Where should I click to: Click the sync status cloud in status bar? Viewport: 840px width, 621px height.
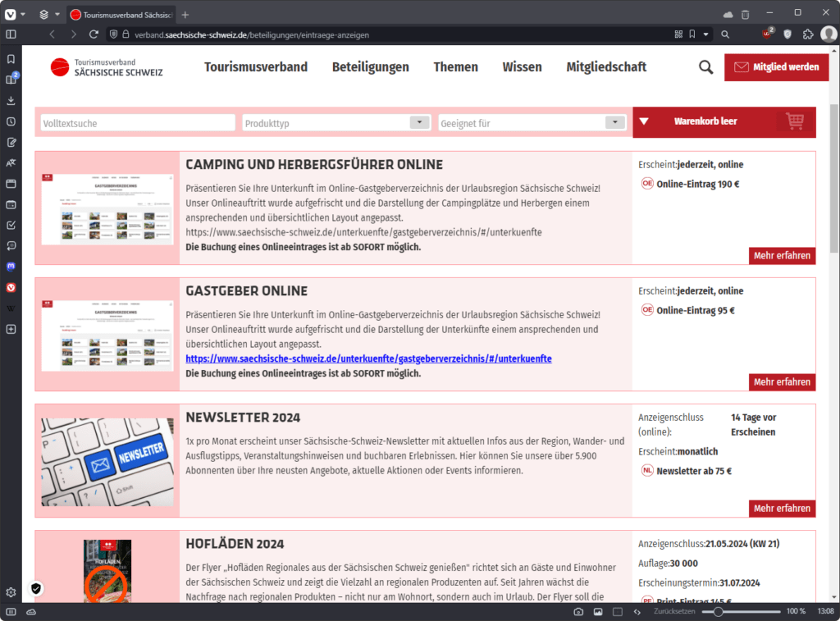click(31, 611)
